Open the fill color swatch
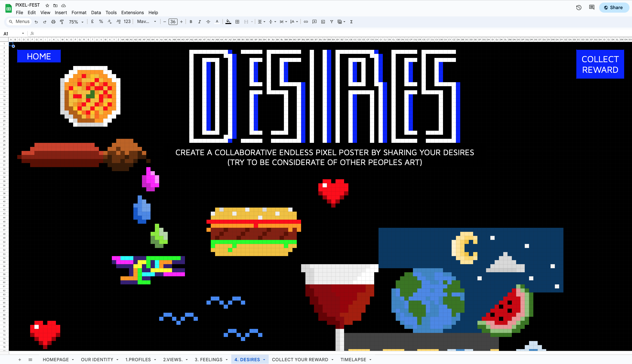Viewport: 632px width, 364px height. click(228, 22)
